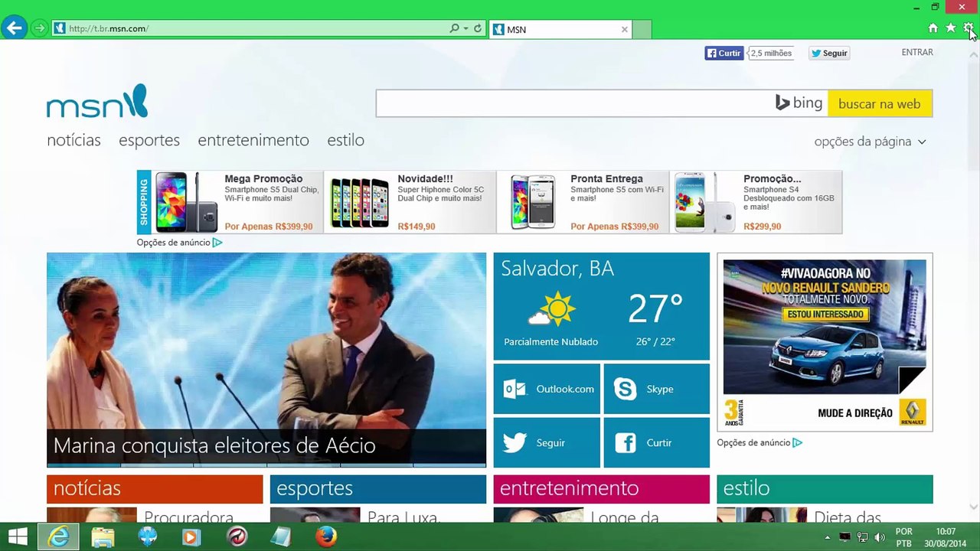Close the MSN browser tab
Image resolution: width=980 pixels, height=551 pixels.
pyautogui.click(x=625, y=29)
